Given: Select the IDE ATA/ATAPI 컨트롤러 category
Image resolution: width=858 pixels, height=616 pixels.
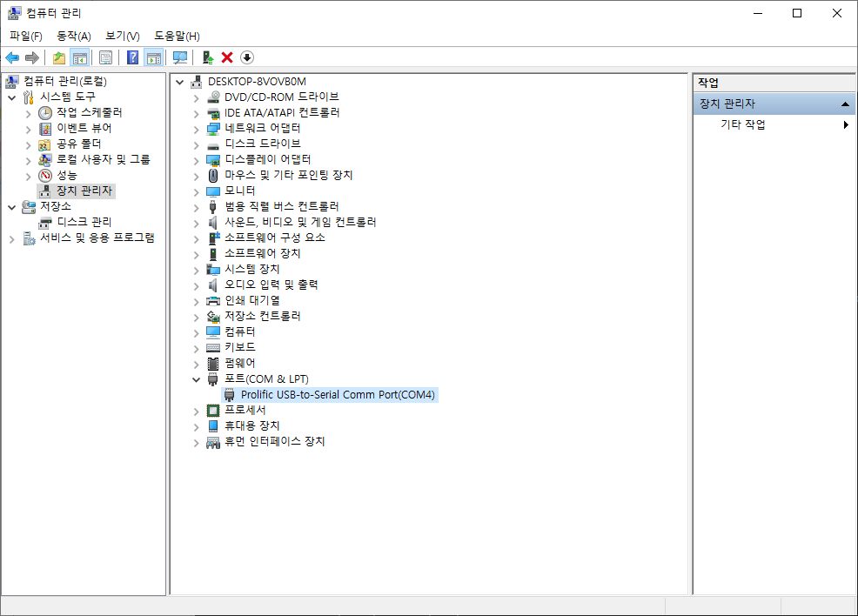Looking at the screenshot, I should pyautogui.click(x=282, y=113).
